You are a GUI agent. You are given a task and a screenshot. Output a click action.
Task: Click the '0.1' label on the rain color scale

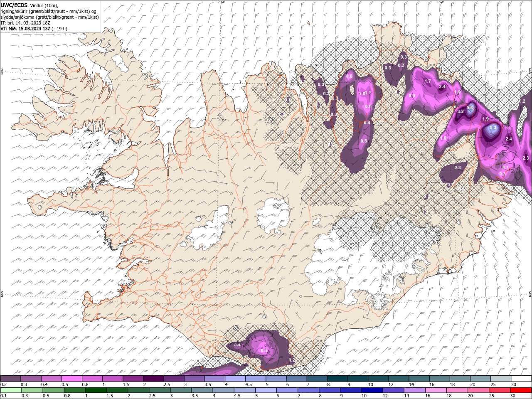tap(3, 396)
